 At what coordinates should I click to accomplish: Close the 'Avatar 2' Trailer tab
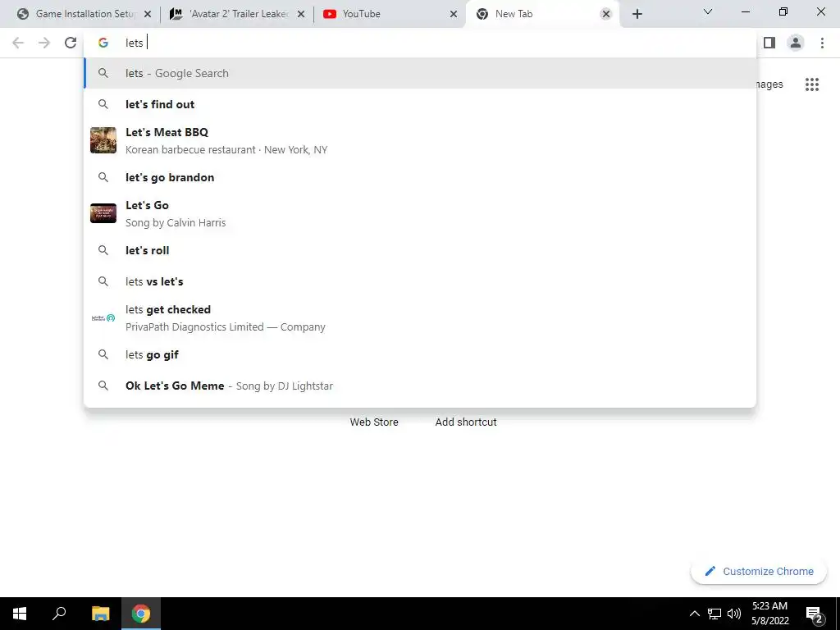pyautogui.click(x=301, y=14)
